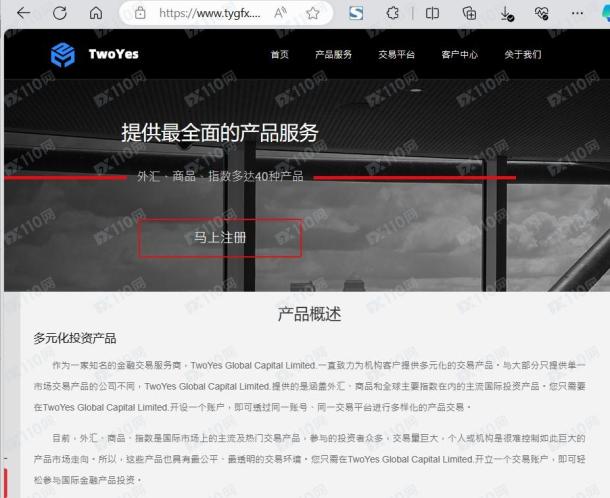Open the downloads icon

507,14
